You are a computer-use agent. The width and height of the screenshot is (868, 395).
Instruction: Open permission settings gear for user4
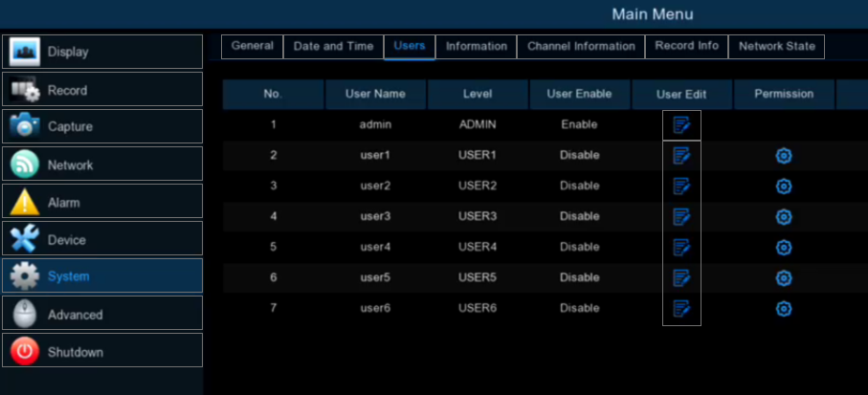784,248
